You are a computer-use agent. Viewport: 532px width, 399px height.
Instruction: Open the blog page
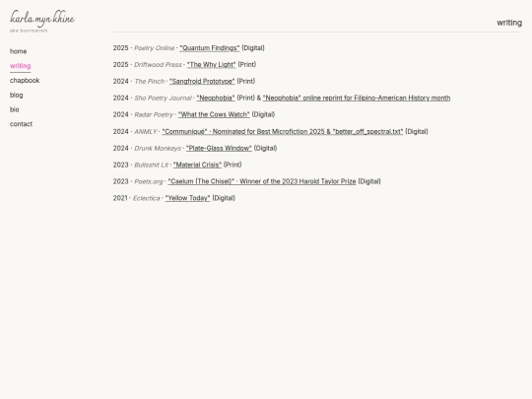click(17, 95)
